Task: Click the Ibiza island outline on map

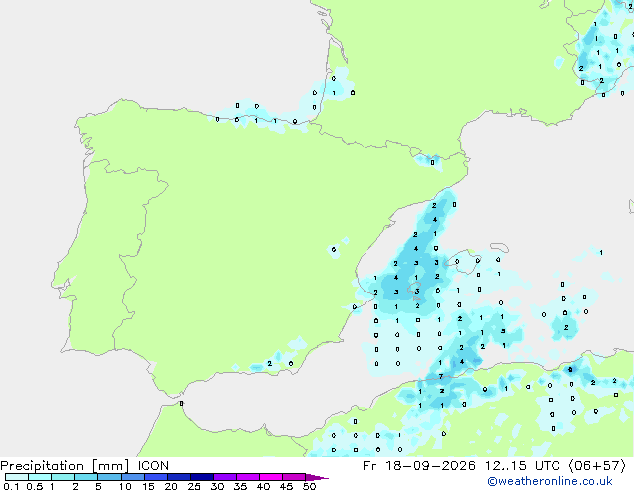Action: point(415,291)
